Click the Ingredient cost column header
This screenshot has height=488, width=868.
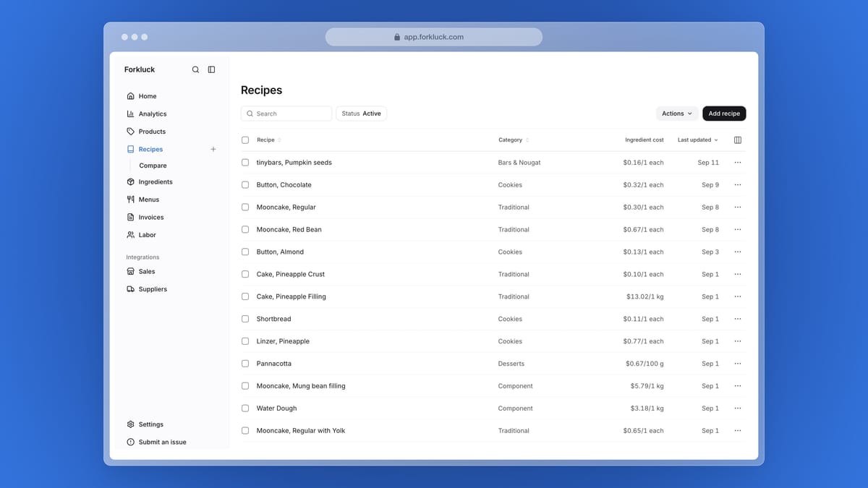[x=644, y=140]
